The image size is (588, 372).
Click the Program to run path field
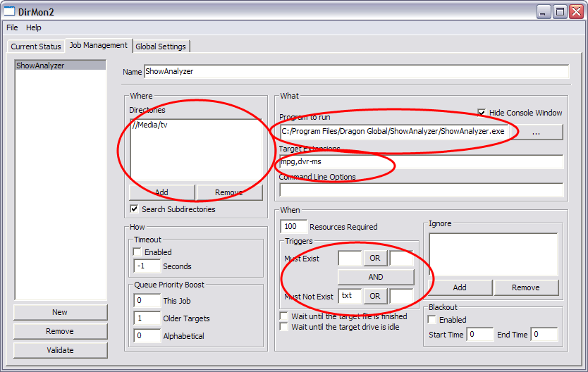pyautogui.click(x=394, y=132)
